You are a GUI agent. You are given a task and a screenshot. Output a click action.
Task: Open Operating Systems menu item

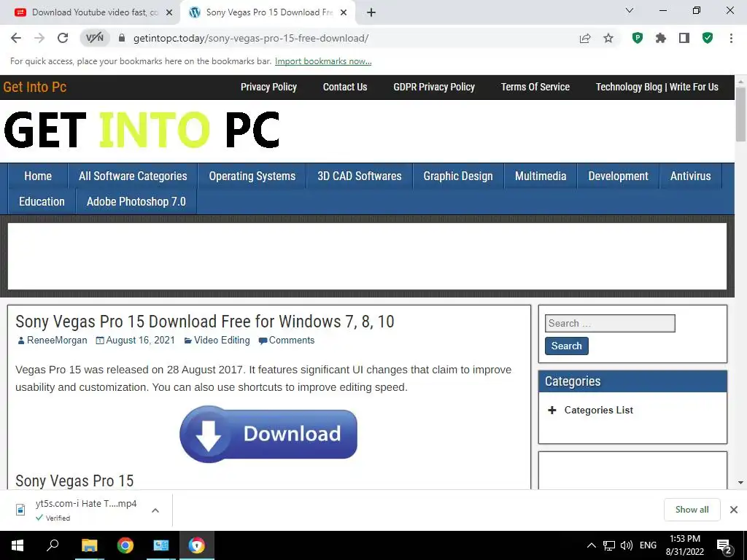click(252, 176)
